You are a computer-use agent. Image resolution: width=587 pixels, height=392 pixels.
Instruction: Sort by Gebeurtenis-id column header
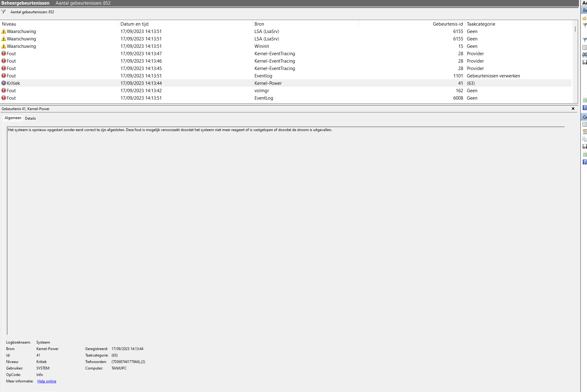pyautogui.click(x=412, y=24)
